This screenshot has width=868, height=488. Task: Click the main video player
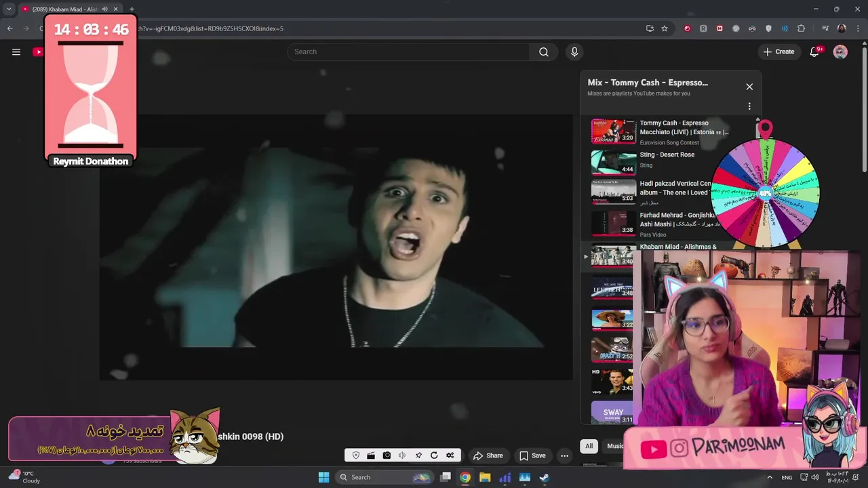(336, 247)
